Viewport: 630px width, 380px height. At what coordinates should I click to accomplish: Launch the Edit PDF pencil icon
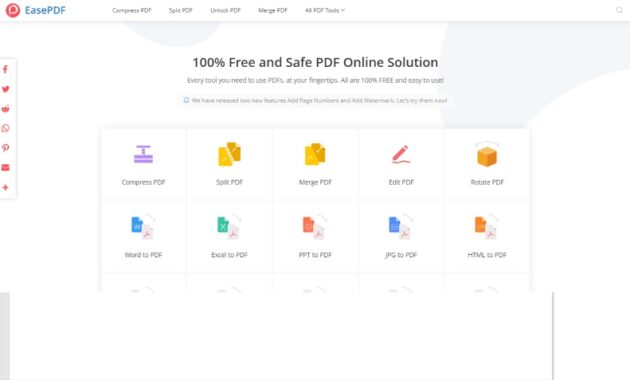pyautogui.click(x=401, y=155)
